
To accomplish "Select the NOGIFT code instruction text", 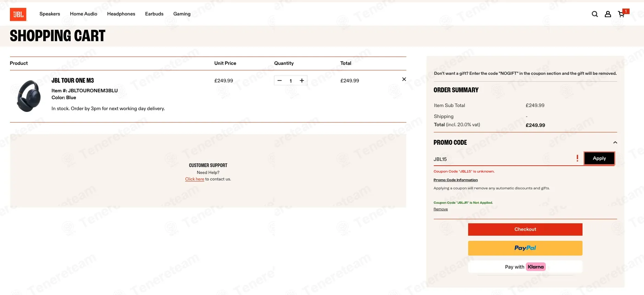I will coord(525,73).
